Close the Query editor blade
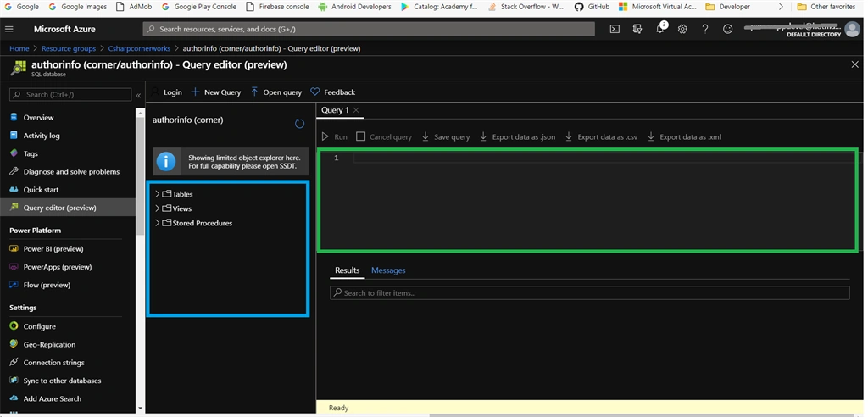 point(854,64)
